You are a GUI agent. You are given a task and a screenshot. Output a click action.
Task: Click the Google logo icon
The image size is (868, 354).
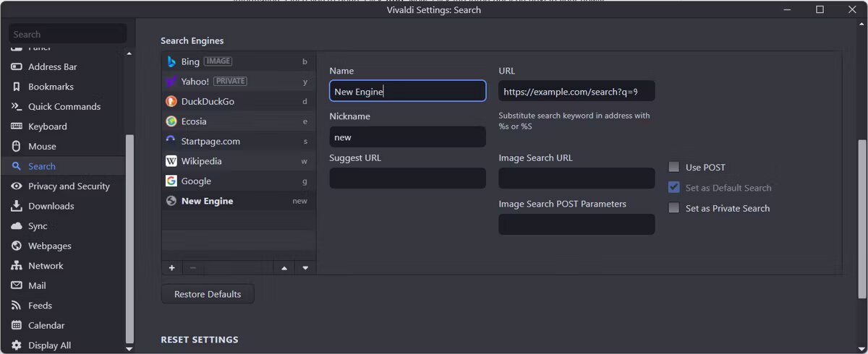(x=171, y=181)
